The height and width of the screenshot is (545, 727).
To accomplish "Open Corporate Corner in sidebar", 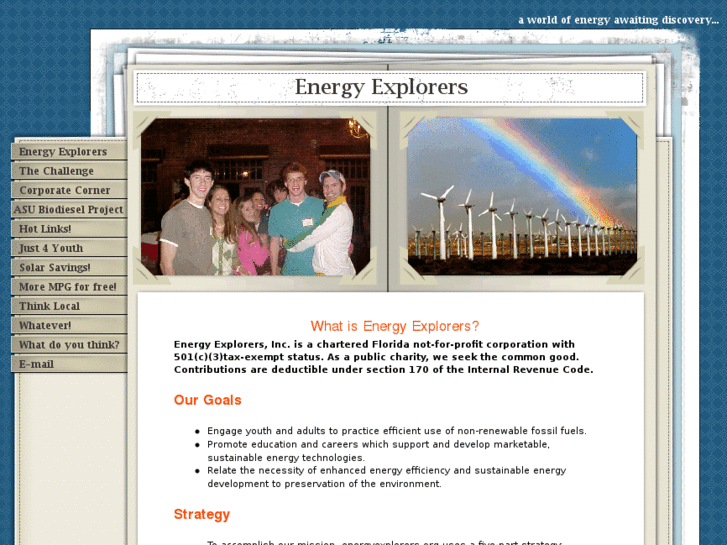I will coord(69,190).
